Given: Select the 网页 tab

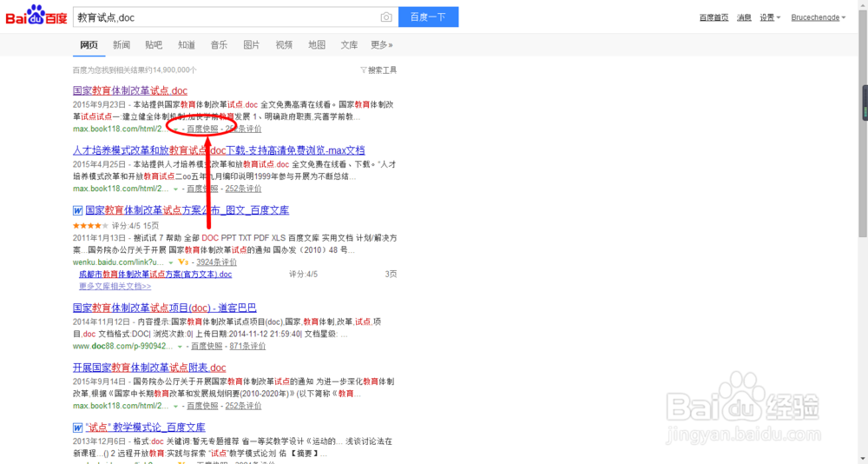Looking at the screenshot, I should [89, 45].
